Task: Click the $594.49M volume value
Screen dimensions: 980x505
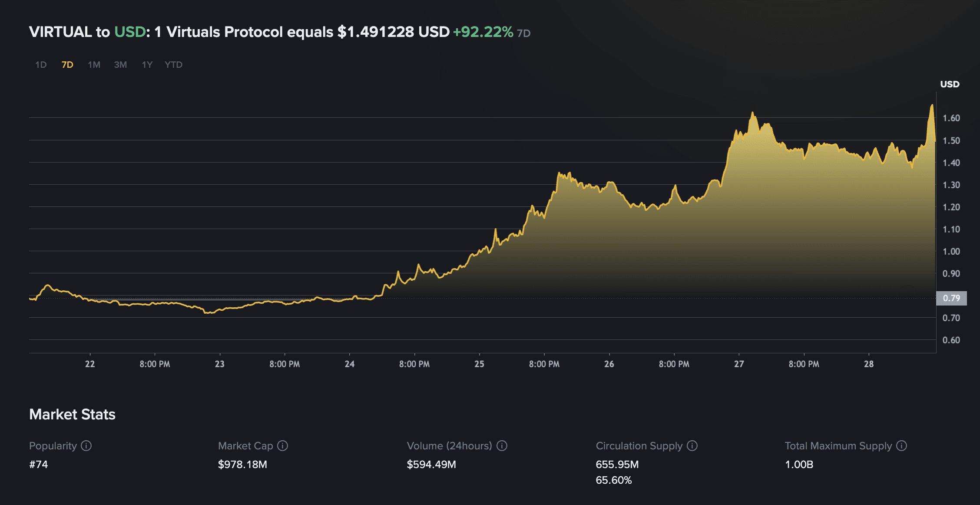Action: [431, 465]
